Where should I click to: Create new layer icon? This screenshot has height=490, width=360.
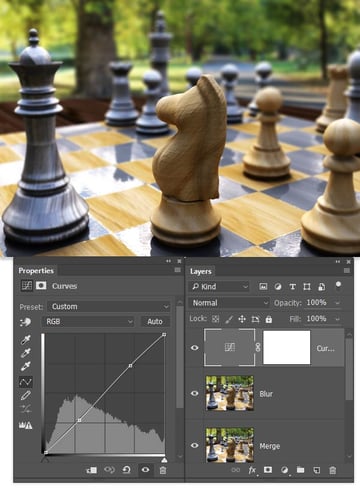(317, 470)
